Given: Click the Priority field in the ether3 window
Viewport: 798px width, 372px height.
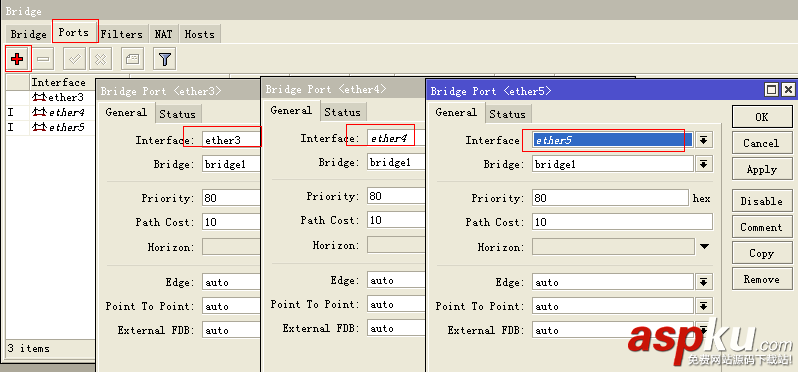Looking at the screenshot, I should [x=231, y=198].
